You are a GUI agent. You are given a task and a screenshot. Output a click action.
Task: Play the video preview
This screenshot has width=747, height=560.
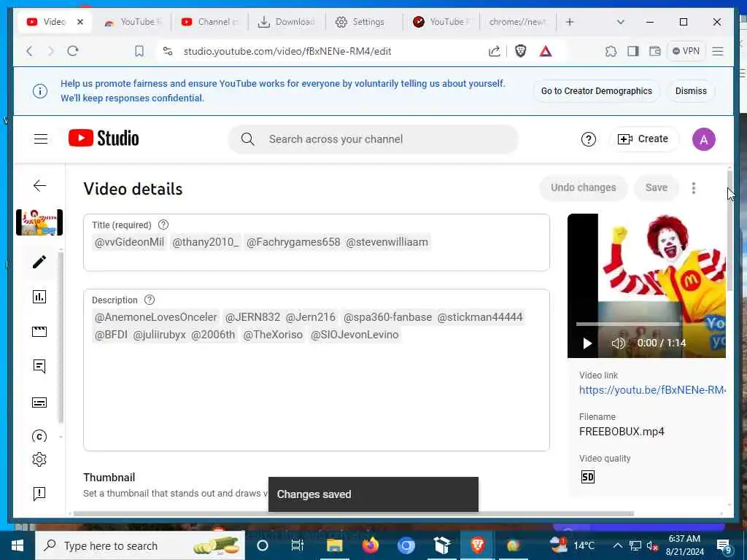click(x=587, y=343)
